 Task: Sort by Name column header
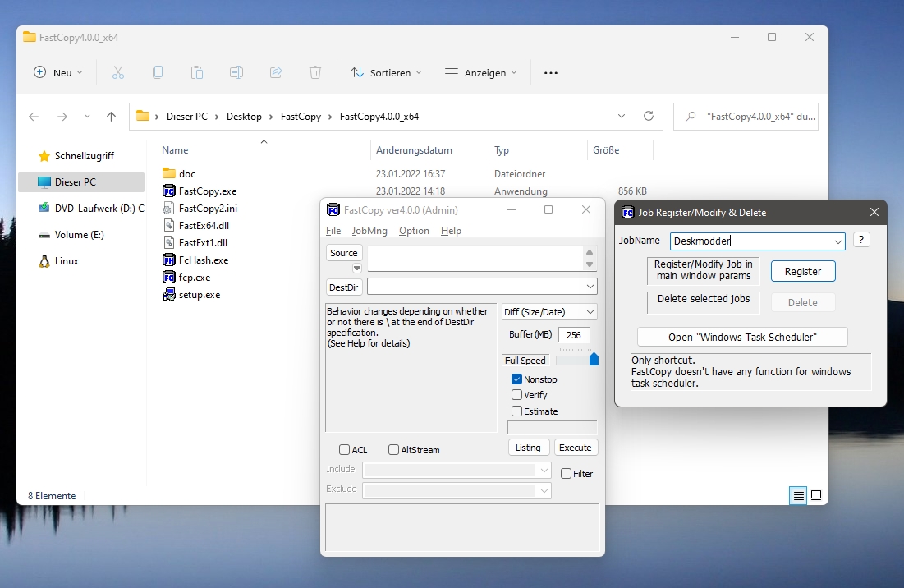175,150
